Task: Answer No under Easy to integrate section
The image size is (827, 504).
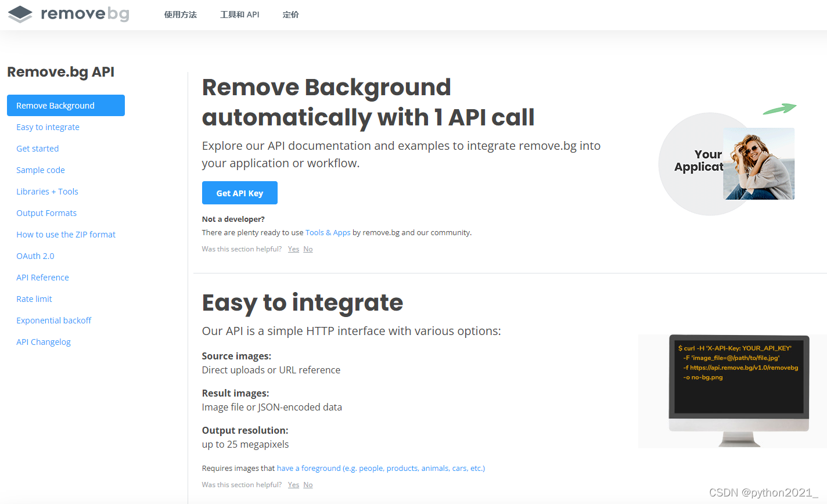Action: [308, 485]
